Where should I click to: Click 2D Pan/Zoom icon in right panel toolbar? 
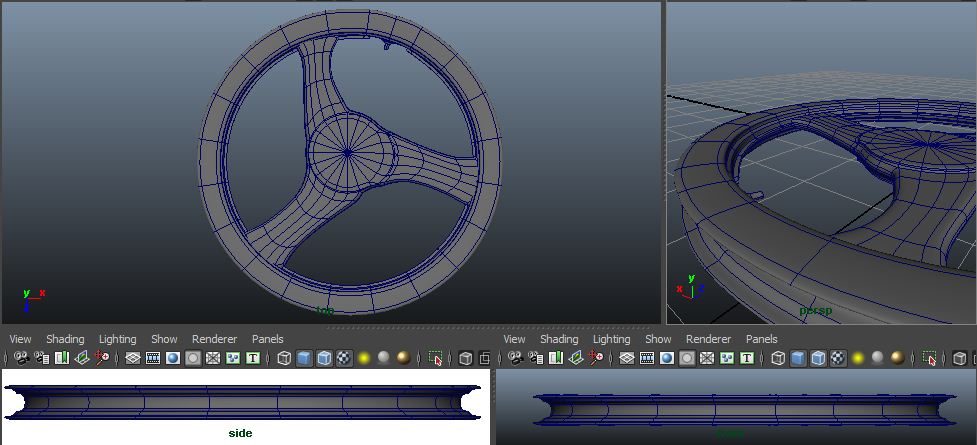coord(595,358)
